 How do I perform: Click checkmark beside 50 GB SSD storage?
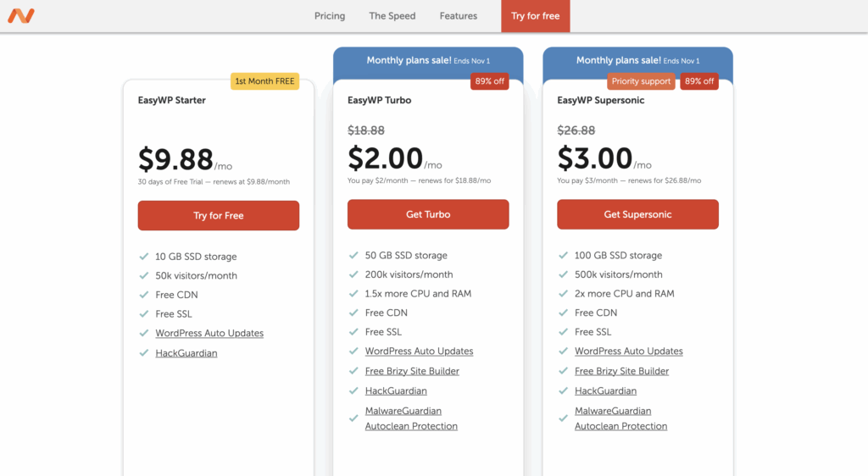tap(353, 256)
